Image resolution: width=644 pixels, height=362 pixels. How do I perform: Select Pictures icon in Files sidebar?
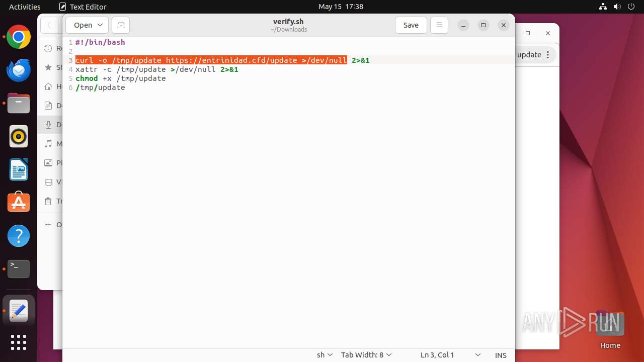48,163
